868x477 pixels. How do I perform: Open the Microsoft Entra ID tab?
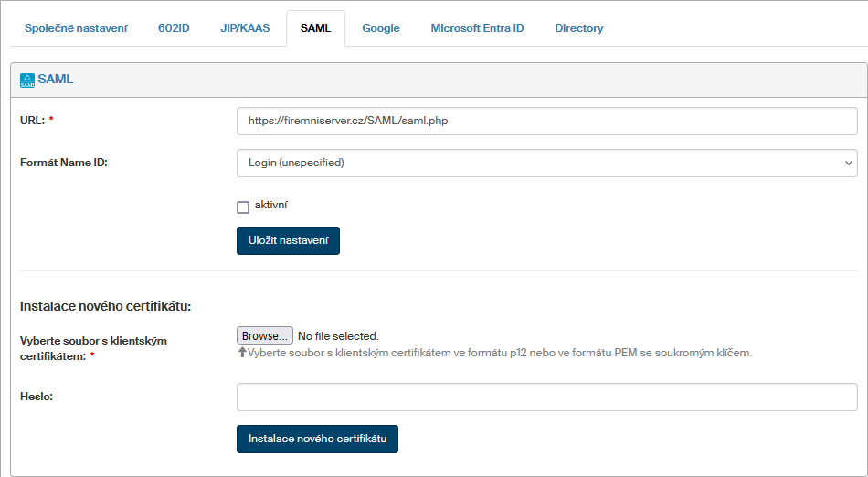tap(477, 28)
